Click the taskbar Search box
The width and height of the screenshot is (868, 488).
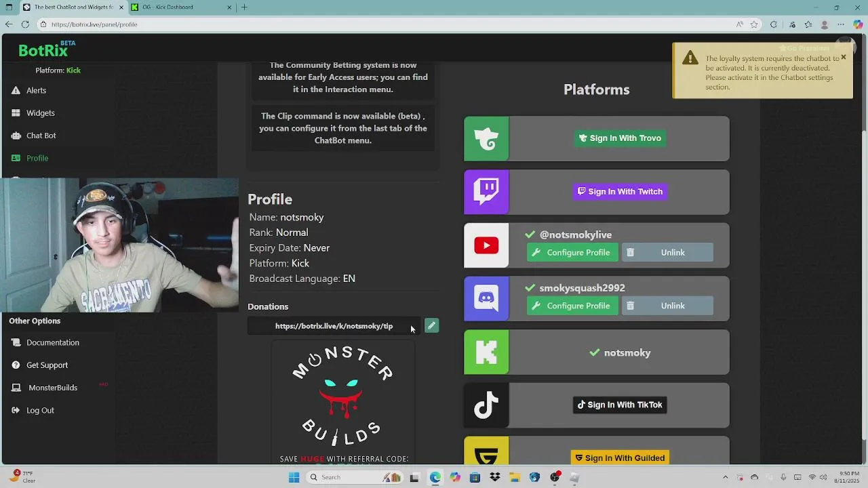353,477
